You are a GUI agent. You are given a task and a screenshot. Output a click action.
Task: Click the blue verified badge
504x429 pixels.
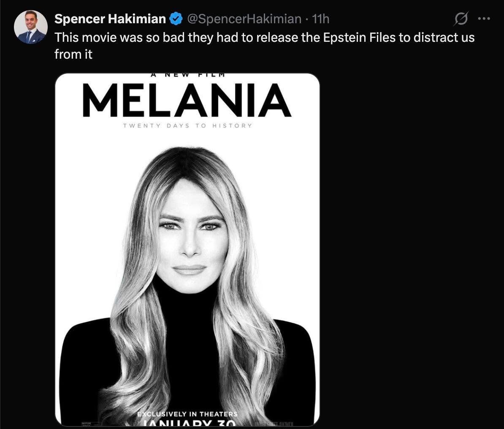tap(176, 19)
